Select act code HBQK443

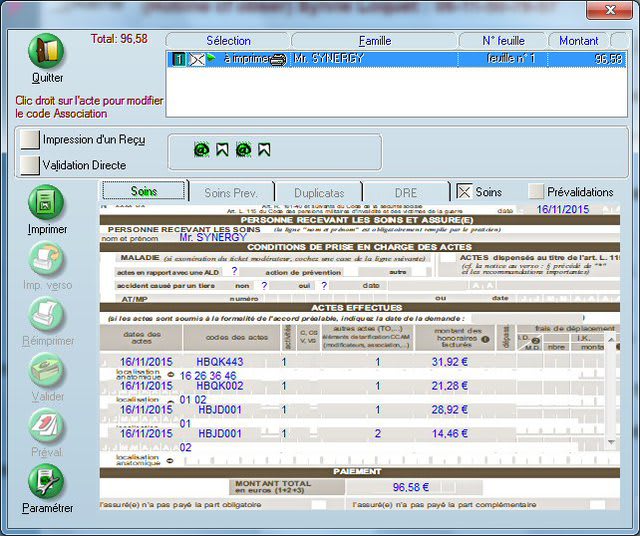220,362
